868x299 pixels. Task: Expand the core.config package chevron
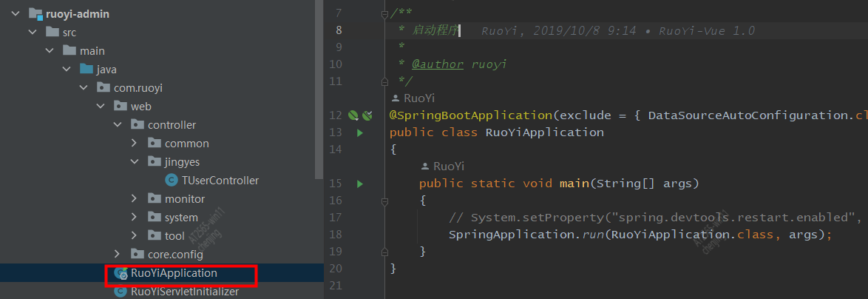(x=118, y=254)
